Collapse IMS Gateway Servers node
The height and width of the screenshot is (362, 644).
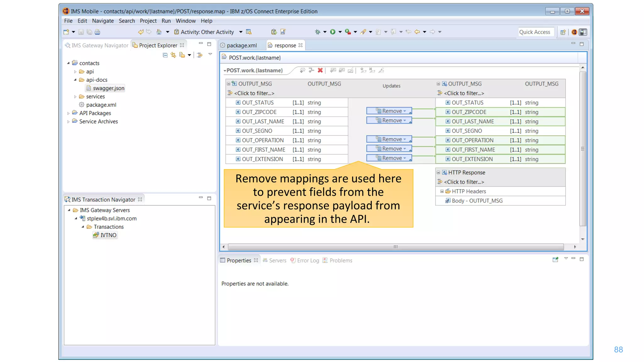pyautogui.click(x=69, y=210)
